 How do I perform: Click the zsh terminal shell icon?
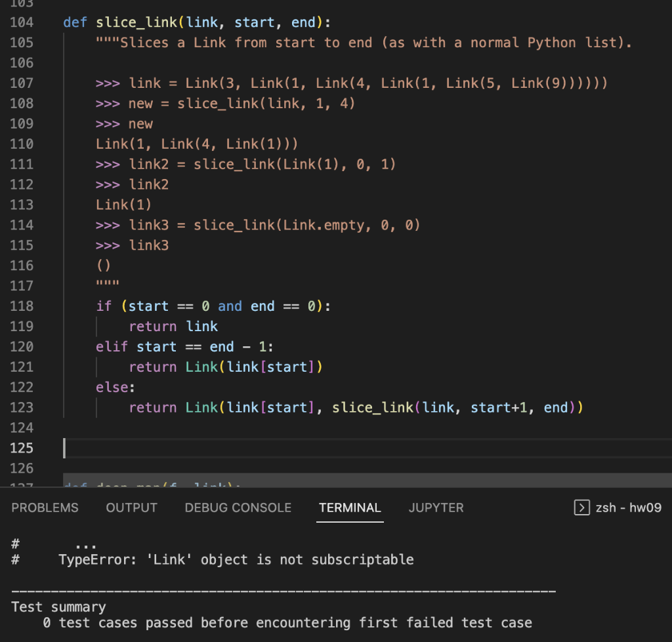click(x=581, y=508)
